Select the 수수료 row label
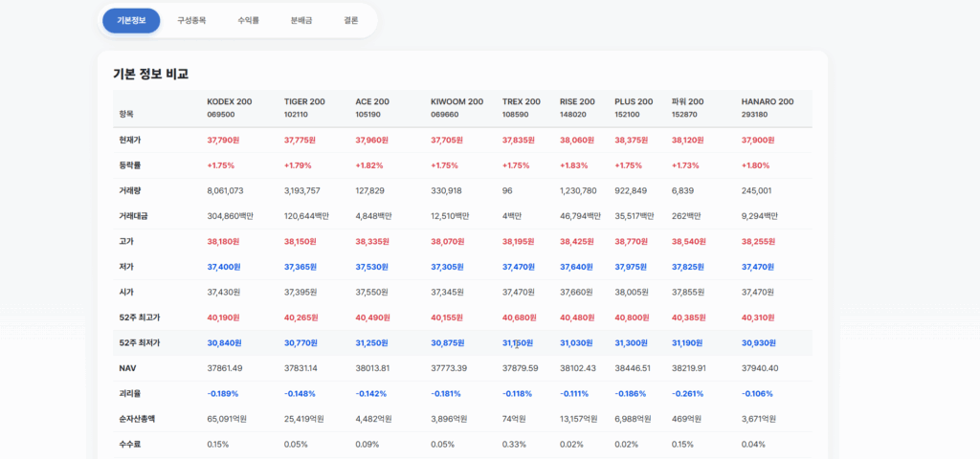 pyautogui.click(x=129, y=445)
